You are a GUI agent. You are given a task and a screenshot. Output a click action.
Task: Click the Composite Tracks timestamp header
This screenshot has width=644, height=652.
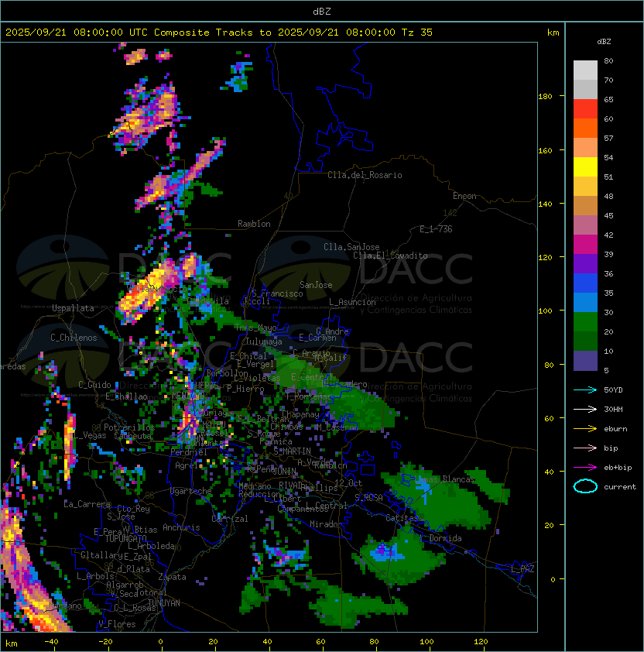pyautogui.click(x=219, y=33)
